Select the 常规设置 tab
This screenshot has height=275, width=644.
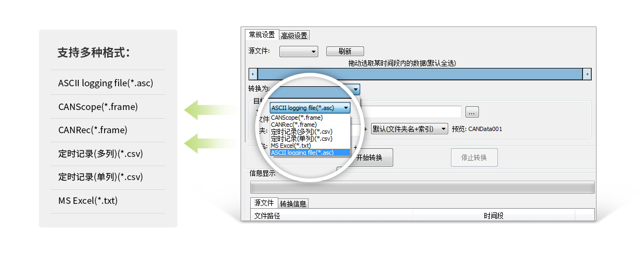[262, 35]
